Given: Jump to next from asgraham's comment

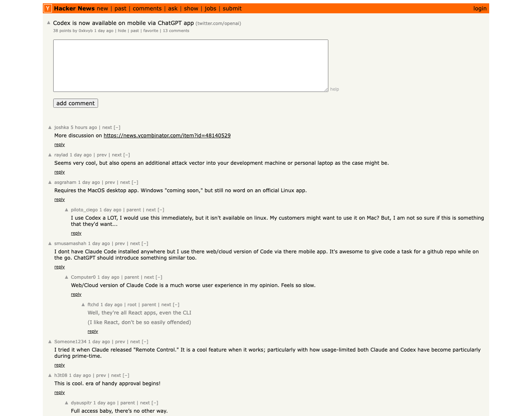Looking at the screenshot, I should [x=125, y=182].
